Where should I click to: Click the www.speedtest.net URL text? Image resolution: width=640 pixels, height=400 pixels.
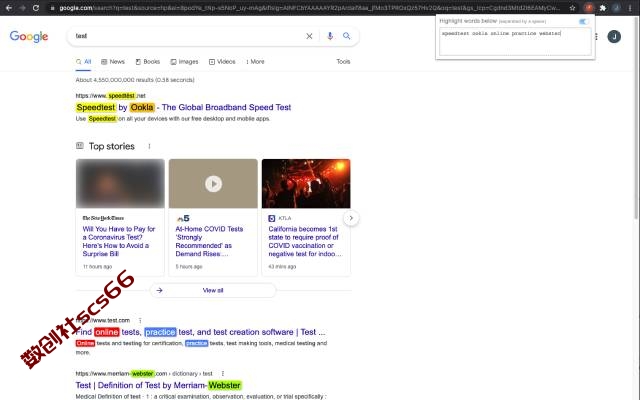coord(111,96)
